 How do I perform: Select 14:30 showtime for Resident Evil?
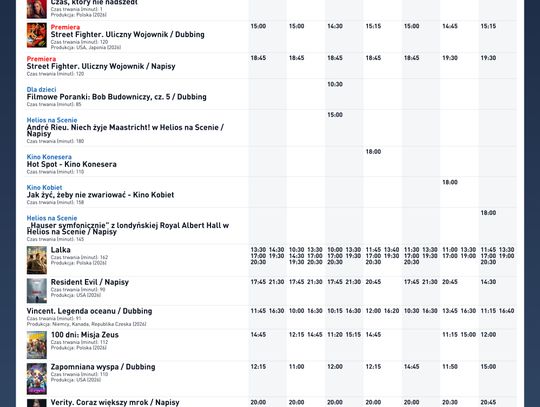pyautogui.click(x=488, y=282)
